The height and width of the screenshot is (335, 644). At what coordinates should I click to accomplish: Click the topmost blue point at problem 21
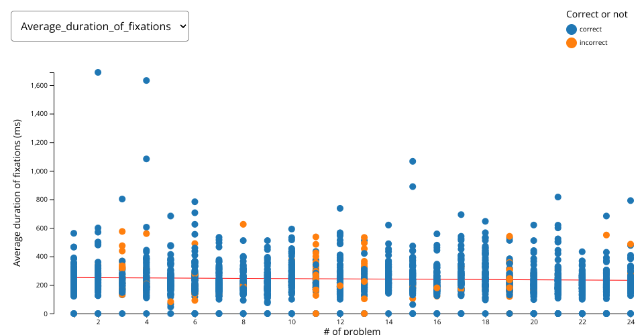click(557, 197)
